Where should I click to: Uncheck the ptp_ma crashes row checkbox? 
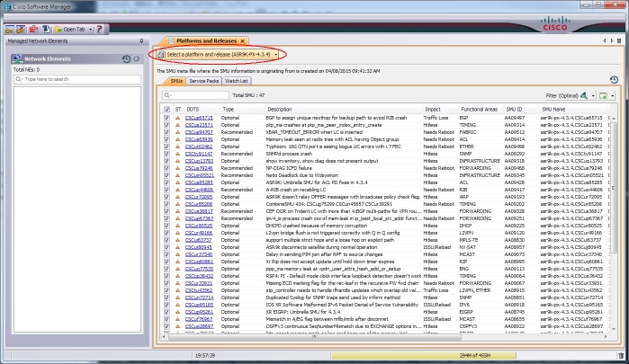click(x=166, y=125)
